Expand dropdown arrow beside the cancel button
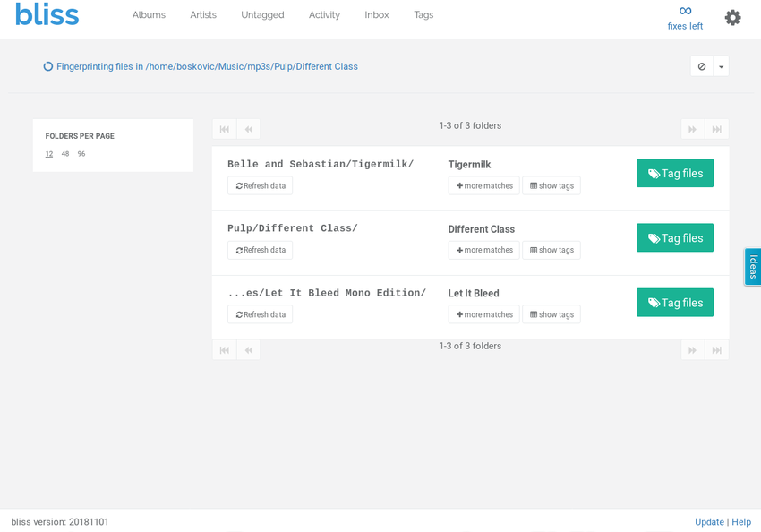761x532 pixels. tap(721, 66)
